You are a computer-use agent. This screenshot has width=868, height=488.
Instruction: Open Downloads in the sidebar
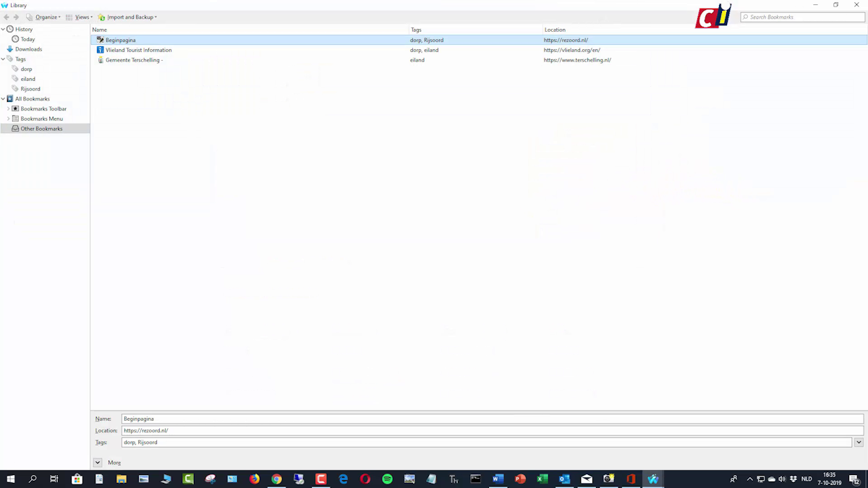[28, 49]
